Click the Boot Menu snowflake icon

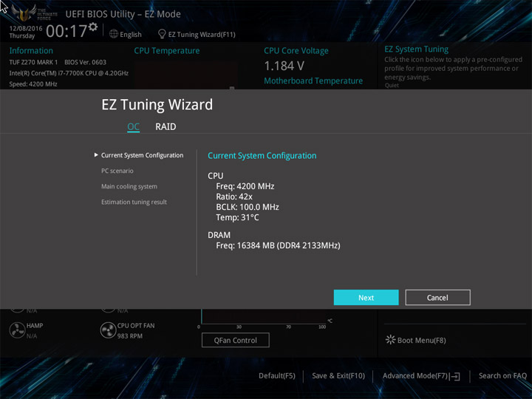[x=391, y=340]
